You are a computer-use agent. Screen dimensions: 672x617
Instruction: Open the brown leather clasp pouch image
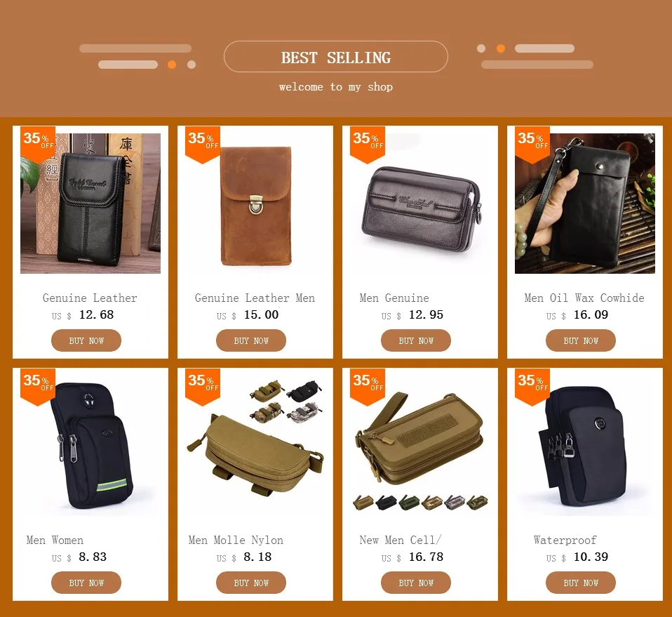pyautogui.click(x=255, y=204)
